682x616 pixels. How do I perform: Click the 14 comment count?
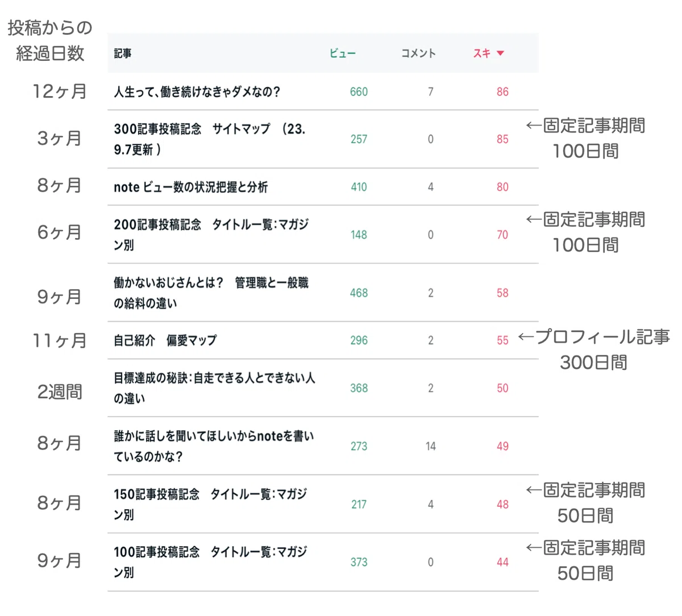tap(431, 447)
